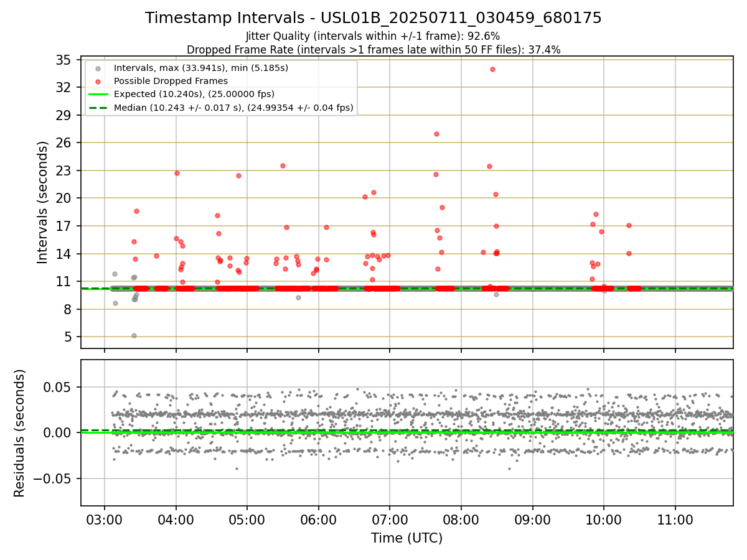The width and height of the screenshot is (747, 560).
Task: Click the 'Intervals (seconds)' y-axis label
Action: (42, 202)
